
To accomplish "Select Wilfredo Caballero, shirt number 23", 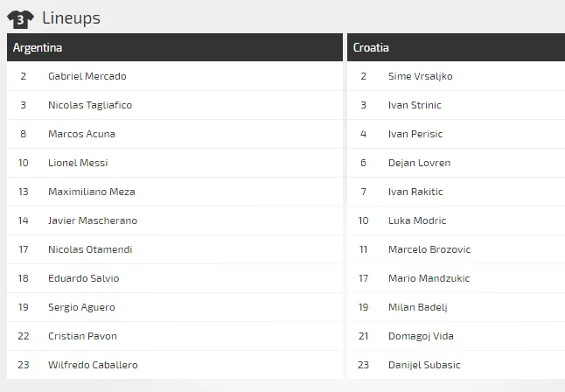I will [93, 365].
